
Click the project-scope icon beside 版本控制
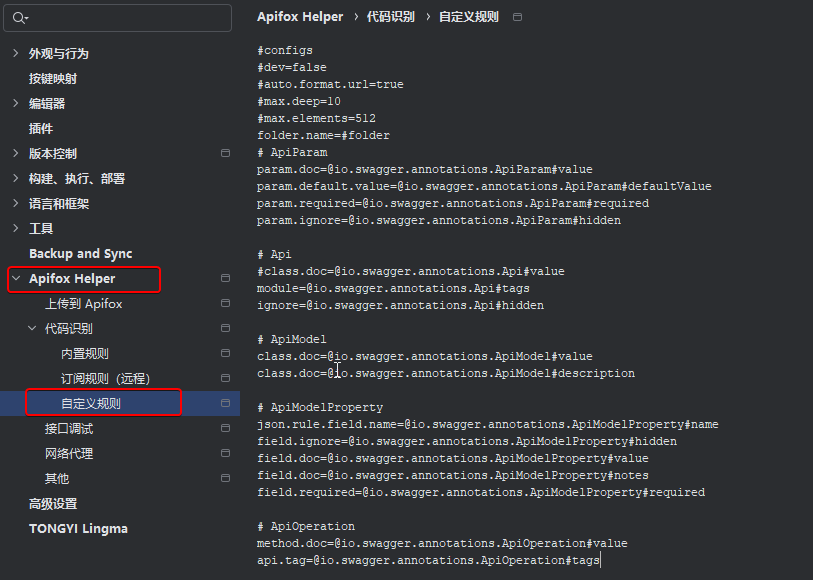coord(225,153)
